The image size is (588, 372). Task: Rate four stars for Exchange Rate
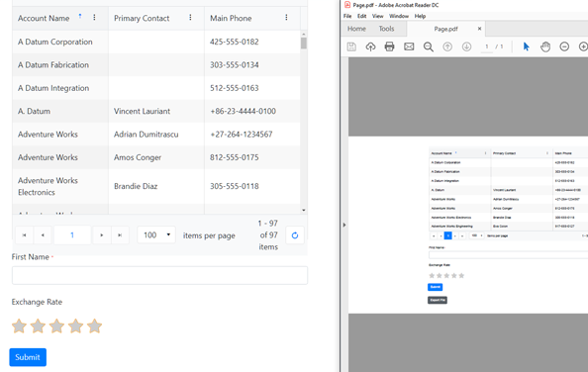point(75,325)
